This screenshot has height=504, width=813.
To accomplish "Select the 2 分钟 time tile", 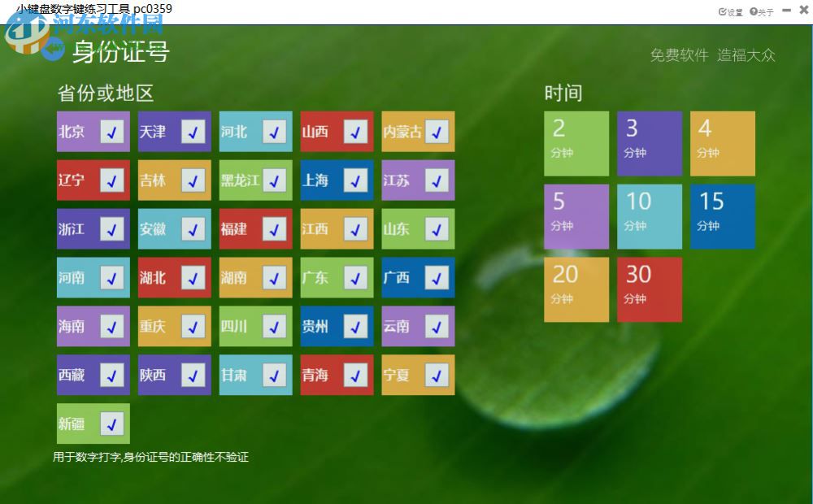I will pyautogui.click(x=576, y=143).
